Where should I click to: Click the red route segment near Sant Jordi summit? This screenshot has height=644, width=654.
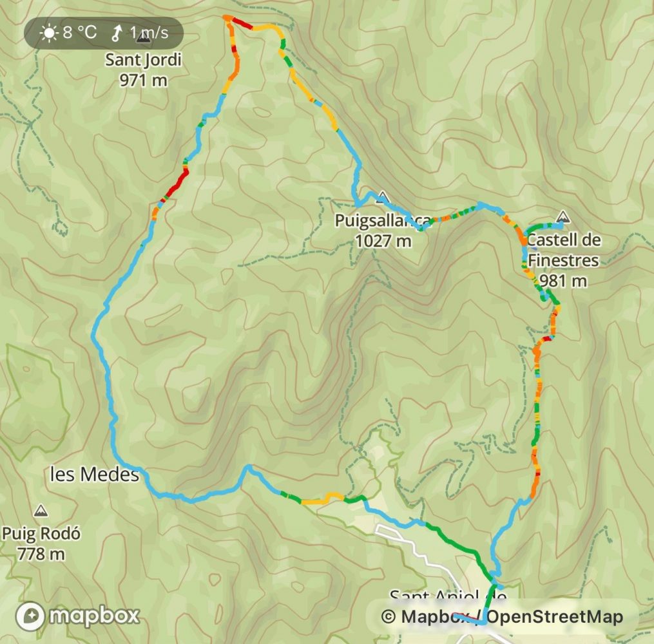click(242, 23)
